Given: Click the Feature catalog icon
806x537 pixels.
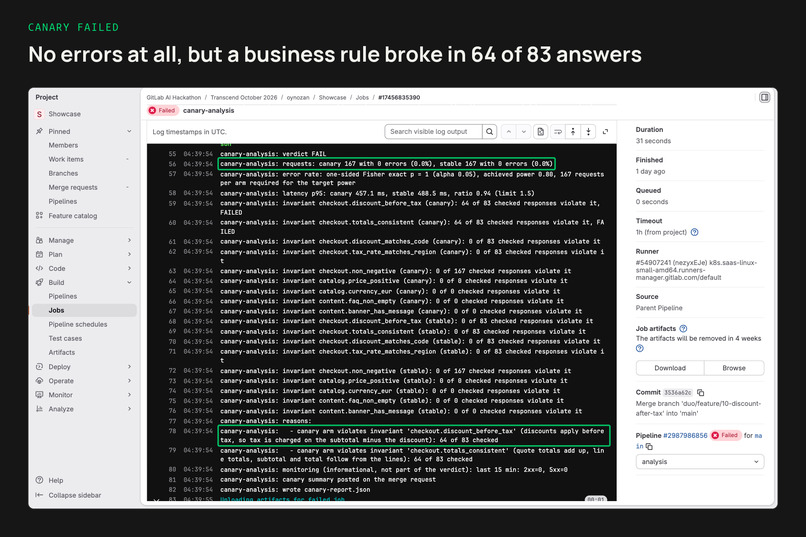Looking at the screenshot, I should click(40, 216).
